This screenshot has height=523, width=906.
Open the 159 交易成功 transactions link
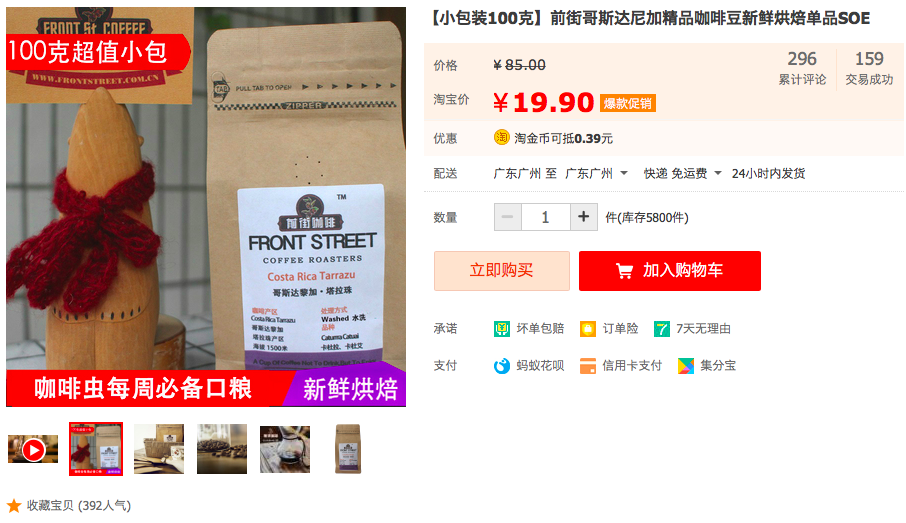(x=869, y=68)
